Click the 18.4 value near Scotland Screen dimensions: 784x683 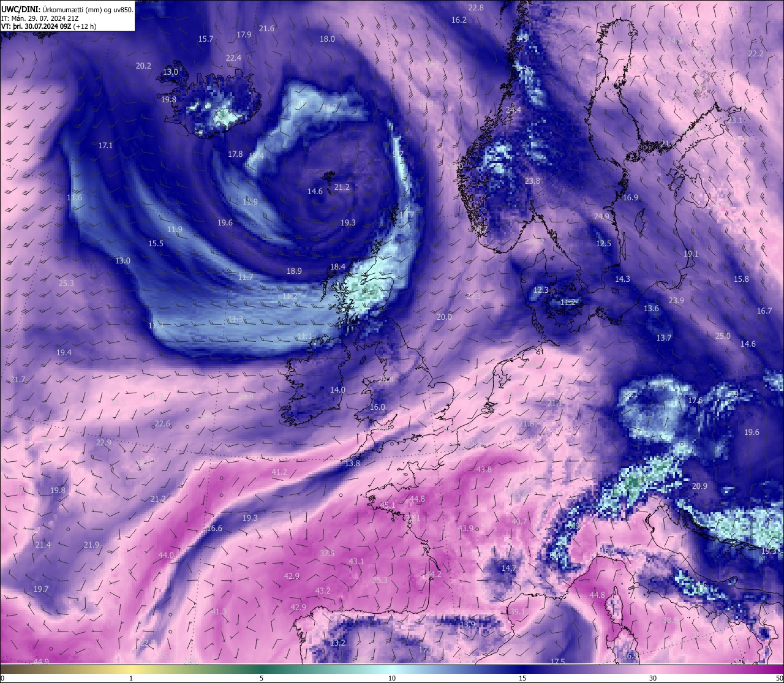click(x=337, y=267)
